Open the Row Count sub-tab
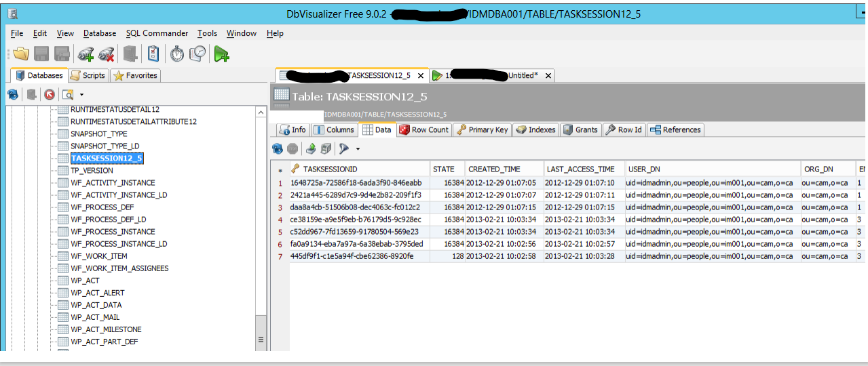The image size is (868, 366). pyautogui.click(x=423, y=129)
